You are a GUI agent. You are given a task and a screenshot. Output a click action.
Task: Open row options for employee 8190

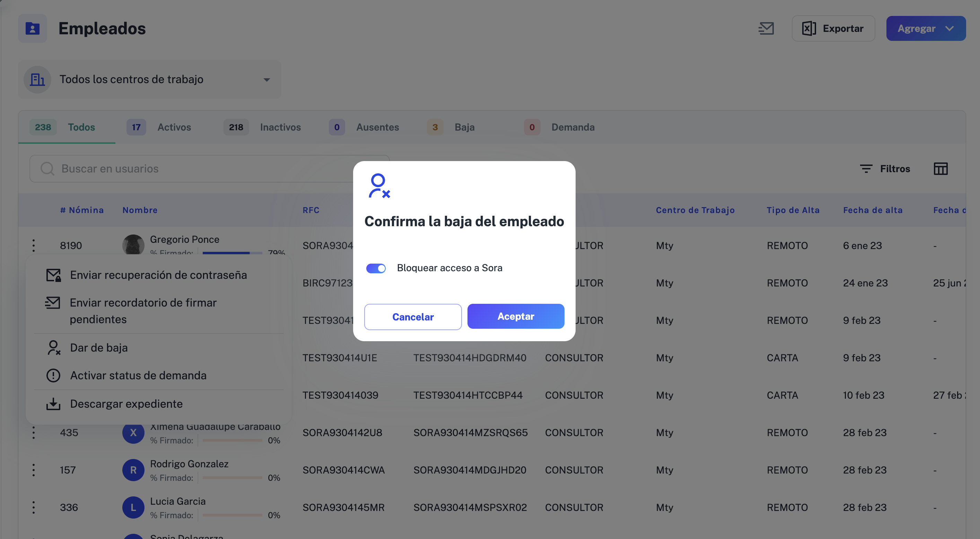[34, 245]
